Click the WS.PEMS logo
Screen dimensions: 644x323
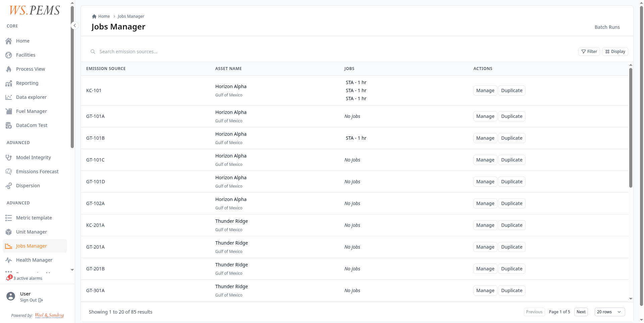35,10
